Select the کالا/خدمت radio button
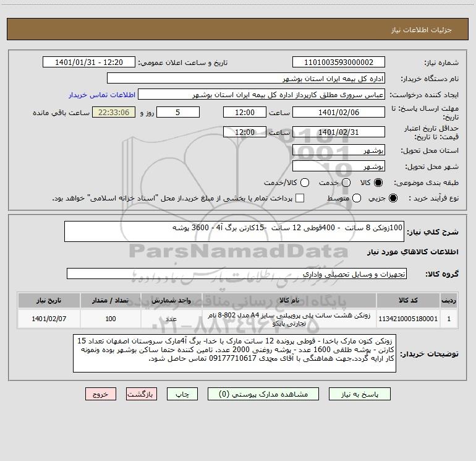This screenshot has height=461, width=476. 305,183
